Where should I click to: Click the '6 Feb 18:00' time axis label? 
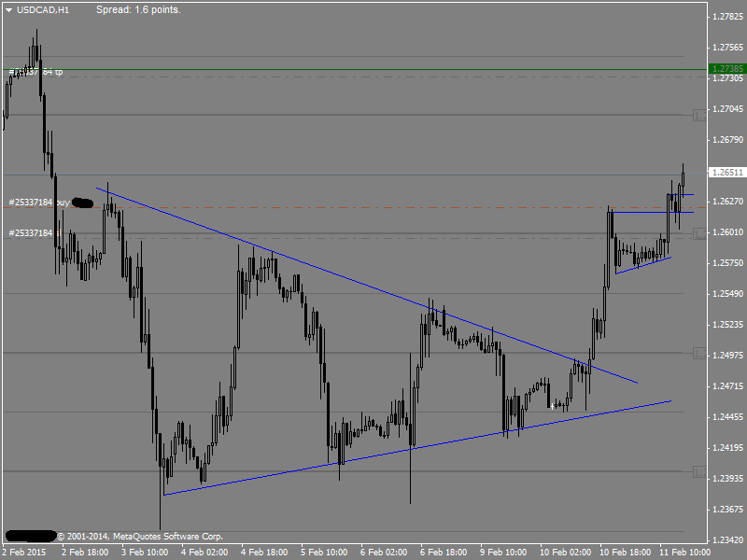[x=444, y=553]
